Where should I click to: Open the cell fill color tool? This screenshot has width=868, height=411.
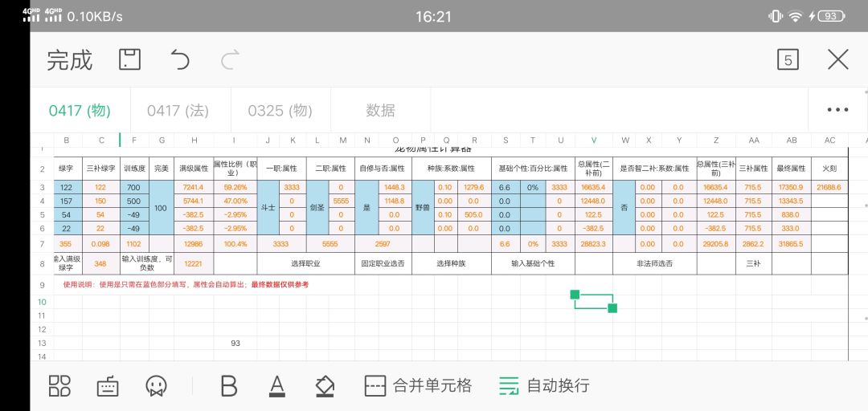(325, 385)
